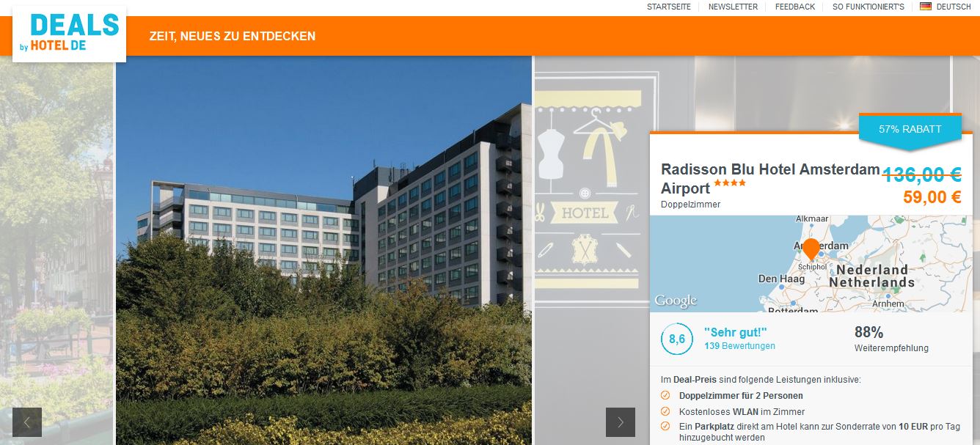The image size is (980, 445).
Task: Click checkmark beside Kostenloses WLAN
Action: (x=665, y=411)
